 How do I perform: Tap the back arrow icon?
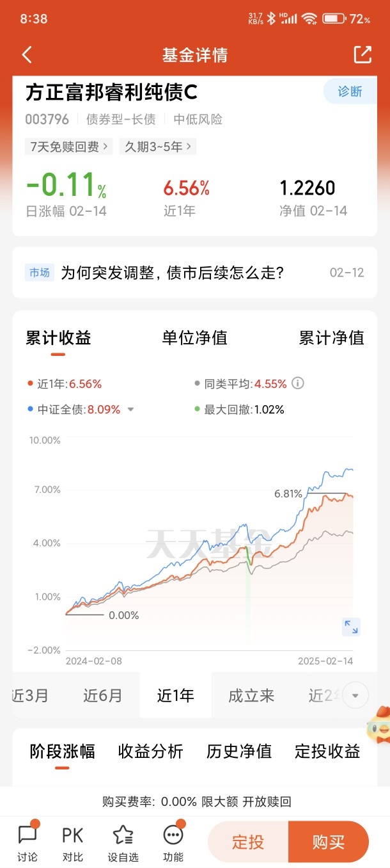tap(27, 55)
